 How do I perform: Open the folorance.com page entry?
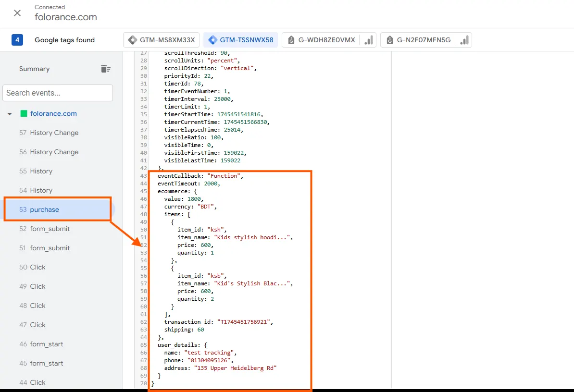[53, 113]
